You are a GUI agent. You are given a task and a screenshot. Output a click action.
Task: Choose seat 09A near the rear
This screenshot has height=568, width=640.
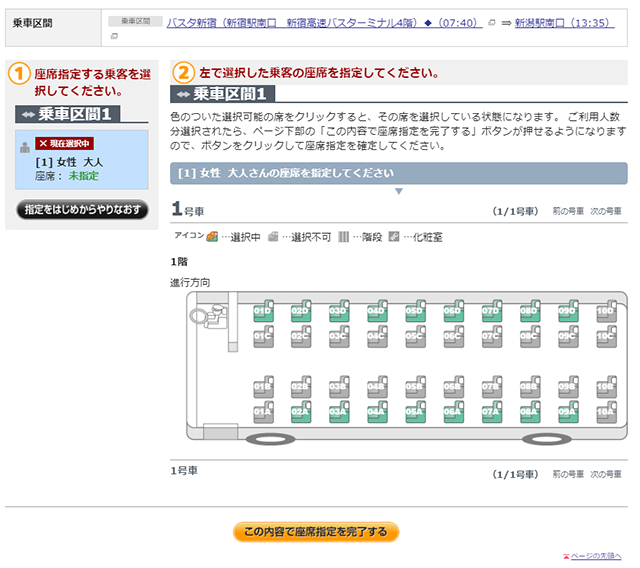(x=567, y=411)
